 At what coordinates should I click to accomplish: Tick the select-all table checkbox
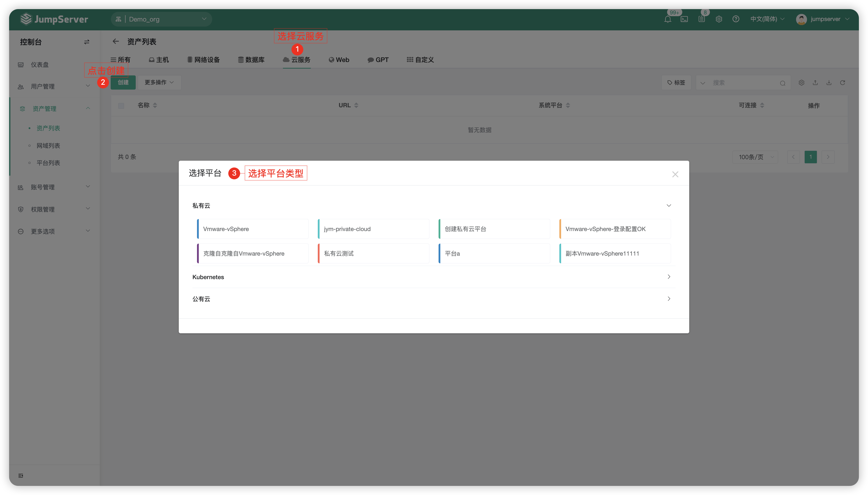121,106
